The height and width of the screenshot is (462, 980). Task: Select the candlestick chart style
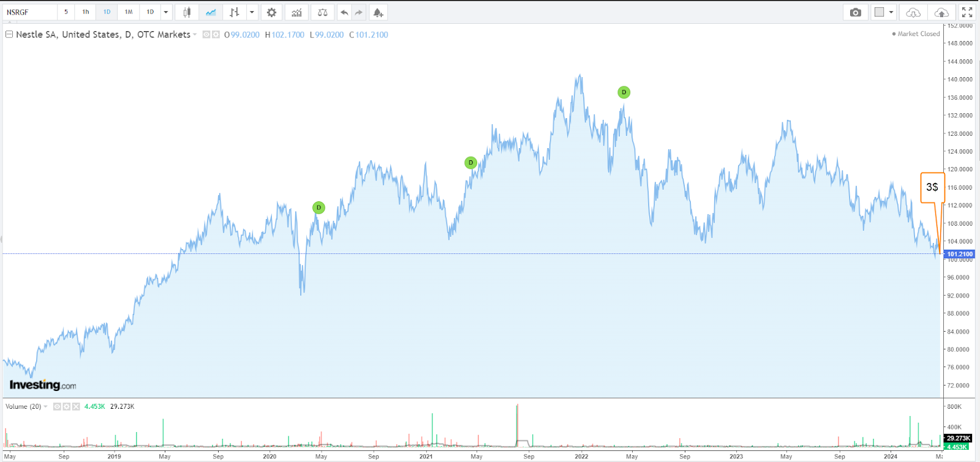click(x=187, y=12)
